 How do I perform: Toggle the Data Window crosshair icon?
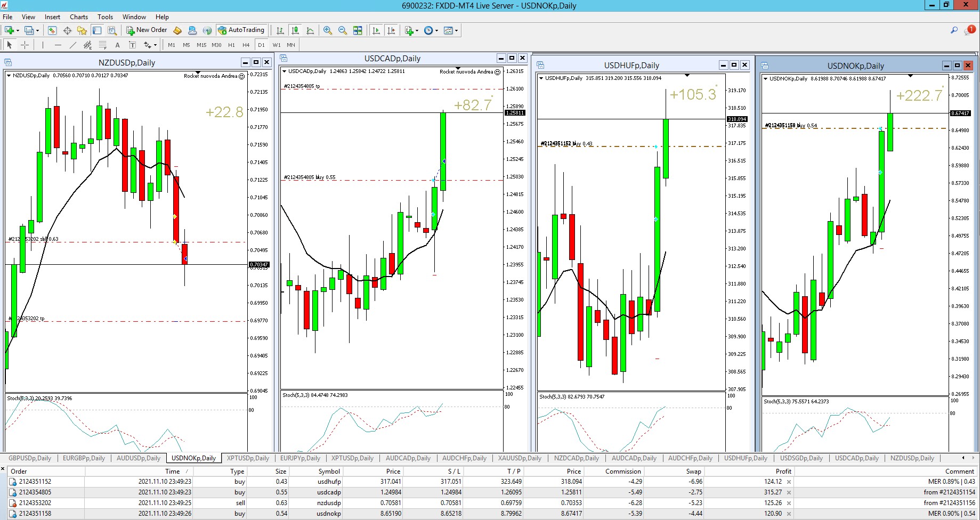click(67, 30)
